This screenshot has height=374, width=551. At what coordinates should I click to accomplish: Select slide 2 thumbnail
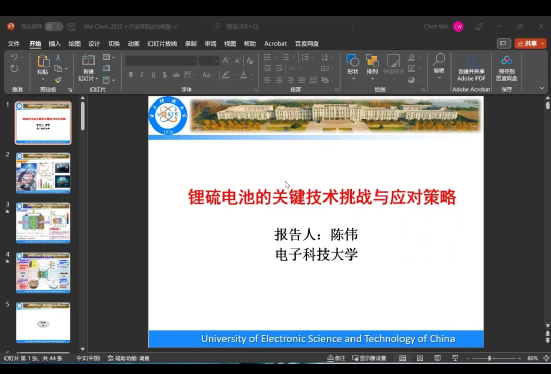(43, 173)
